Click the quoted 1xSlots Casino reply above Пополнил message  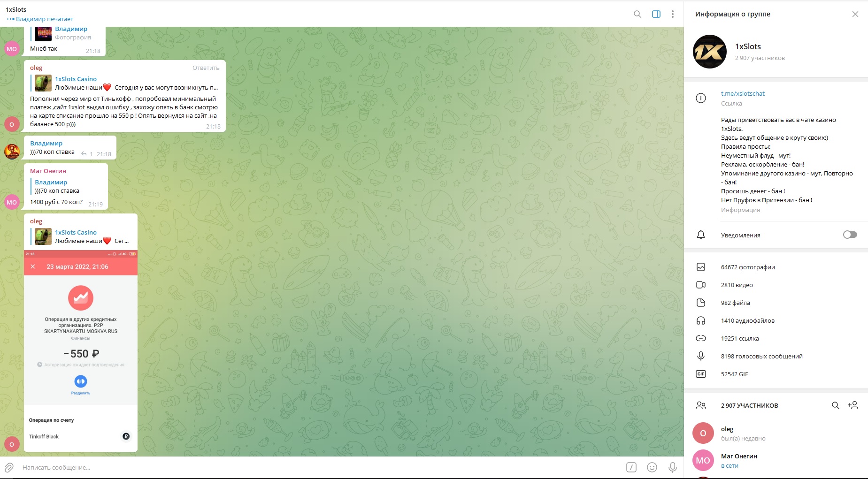126,83
